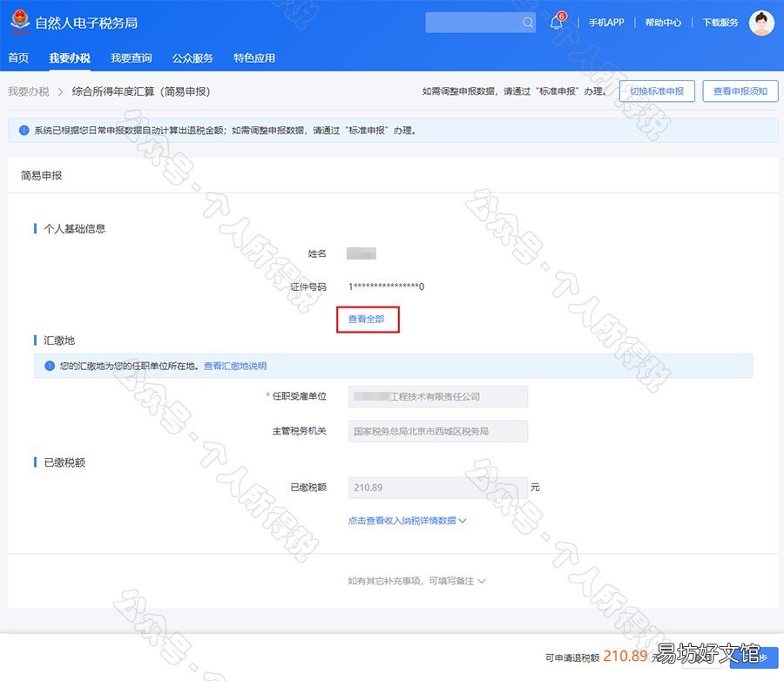This screenshot has height=681, width=784.
Task: Open the user avatar menu
Action: (x=761, y=23)
